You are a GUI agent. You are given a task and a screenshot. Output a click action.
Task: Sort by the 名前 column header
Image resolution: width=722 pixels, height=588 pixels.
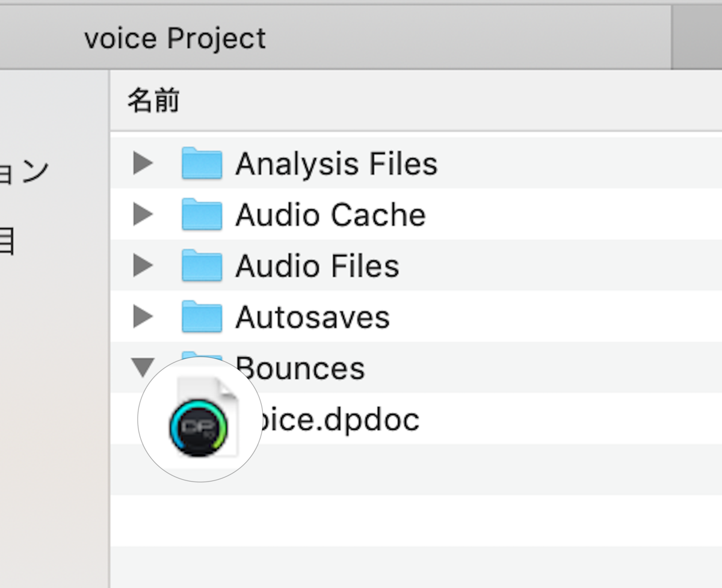point(153,101)
